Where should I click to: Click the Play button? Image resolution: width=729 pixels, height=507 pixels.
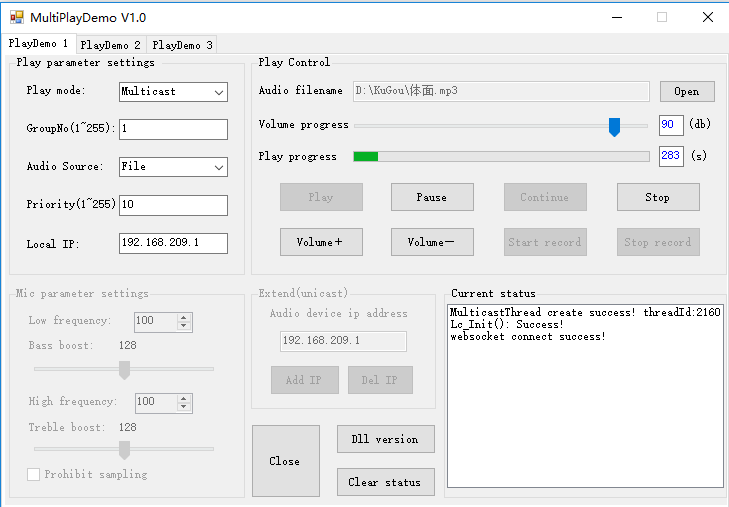[321, 197]
